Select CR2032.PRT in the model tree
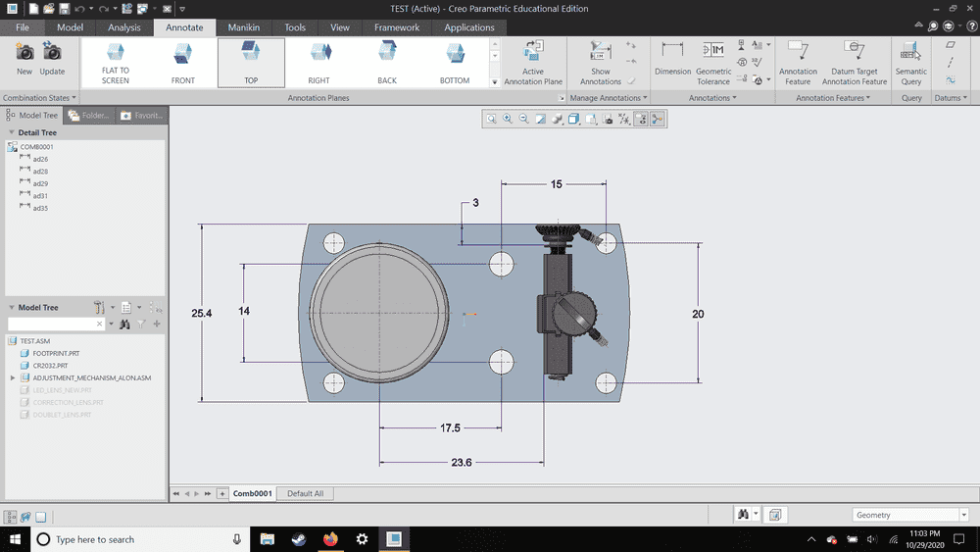Image resolution: width=980 pixels, height=552 pixels. click(50, 365)
